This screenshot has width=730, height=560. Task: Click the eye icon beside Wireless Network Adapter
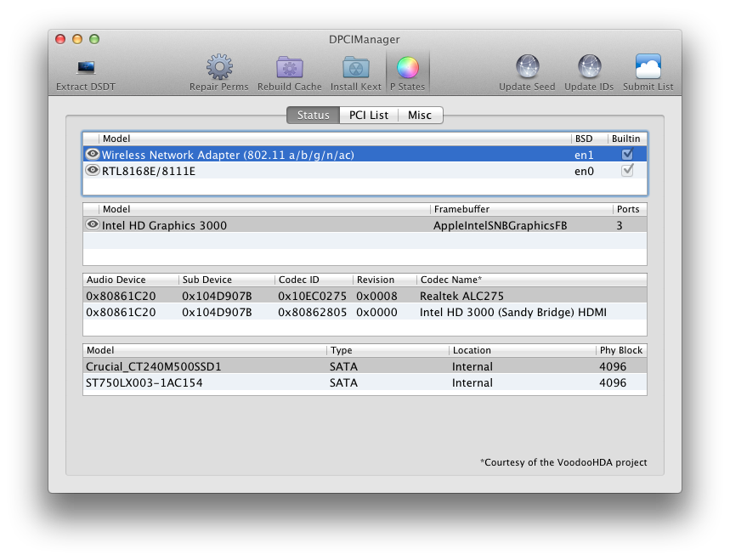pos(93,154)
